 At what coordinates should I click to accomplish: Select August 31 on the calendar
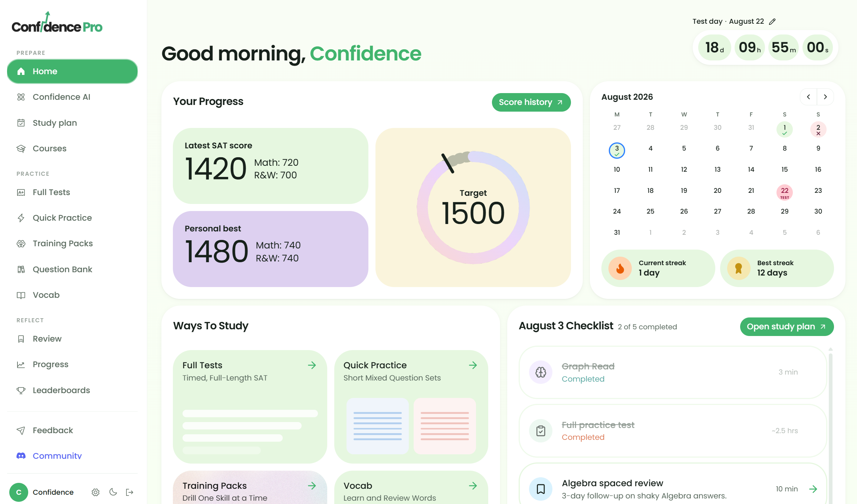click(617, 233)
